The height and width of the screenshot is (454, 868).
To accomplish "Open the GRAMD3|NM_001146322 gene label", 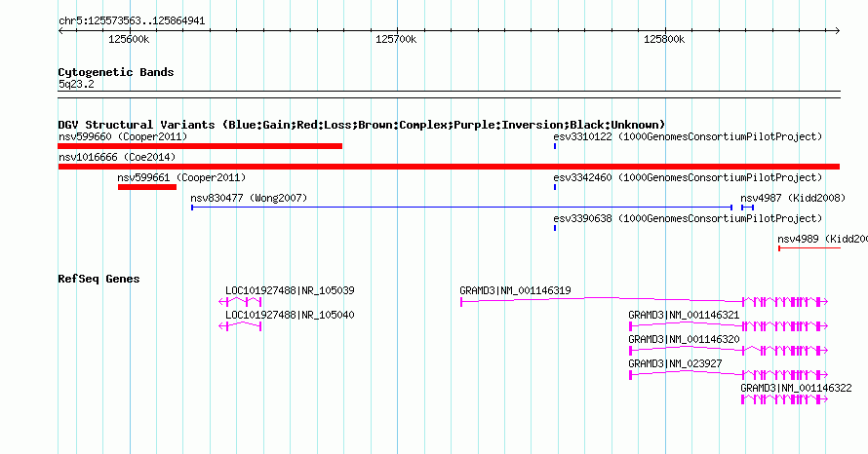I will pos(797,388).
